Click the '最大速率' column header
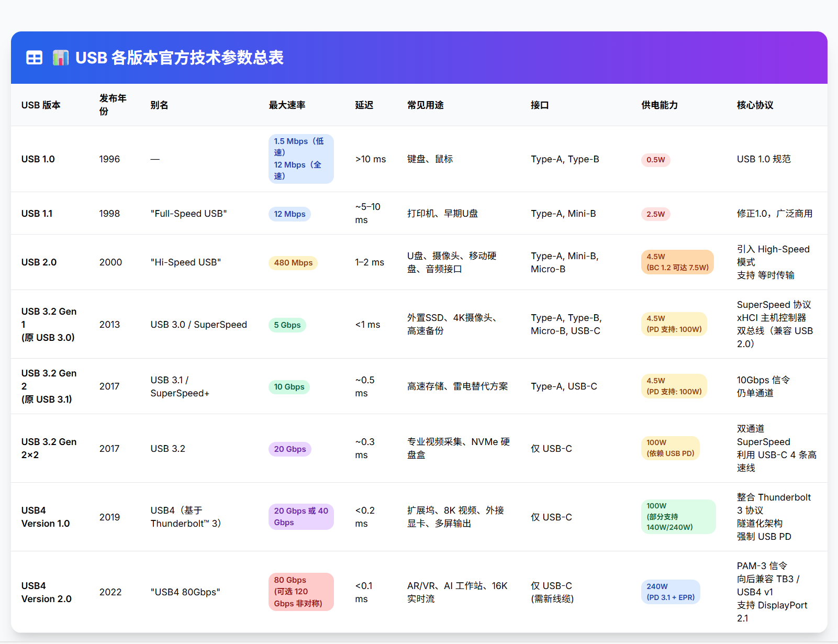Viewport: 838px width, 644px height. (x=287, y=105)
